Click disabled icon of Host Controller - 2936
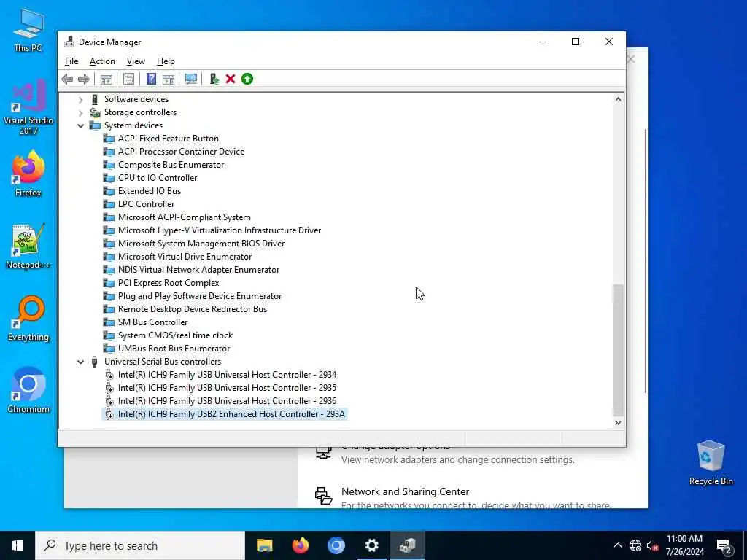 point(109,401)
